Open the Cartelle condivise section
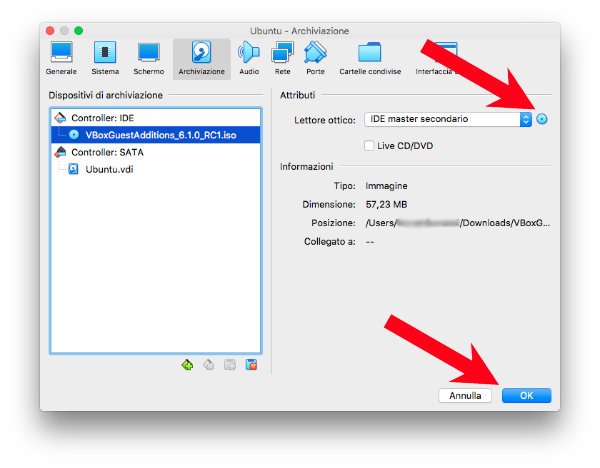Screen dimensions: 600x468 pyautogui.click(x=370, y=59)
